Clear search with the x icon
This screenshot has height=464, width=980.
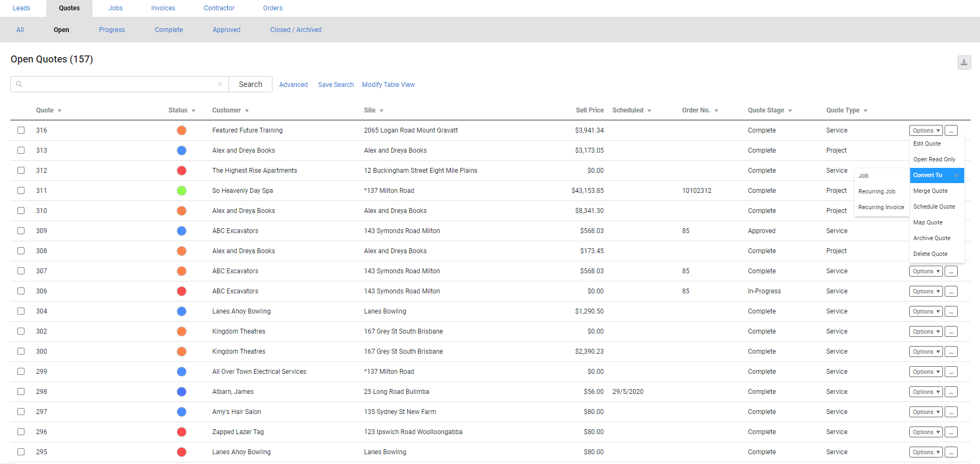(220, 84)
